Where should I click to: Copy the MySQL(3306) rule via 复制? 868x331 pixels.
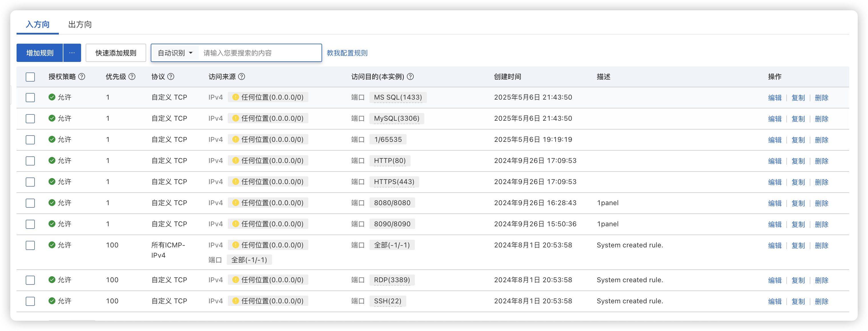click(798, 119)
